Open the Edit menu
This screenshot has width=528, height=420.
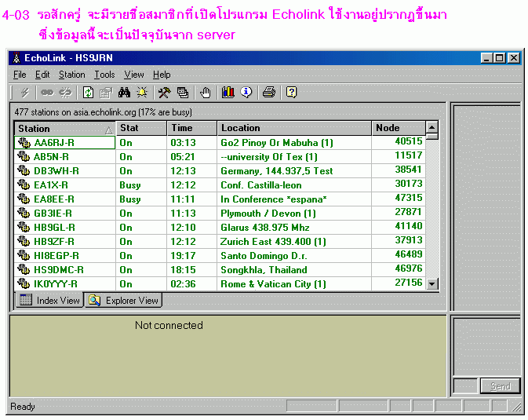pos(42,75)
